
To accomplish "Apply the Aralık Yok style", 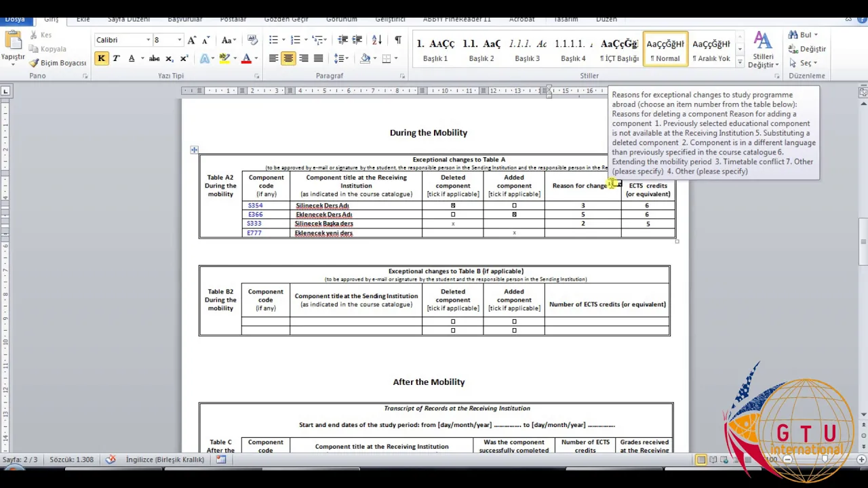I will (x=711, y=50).
